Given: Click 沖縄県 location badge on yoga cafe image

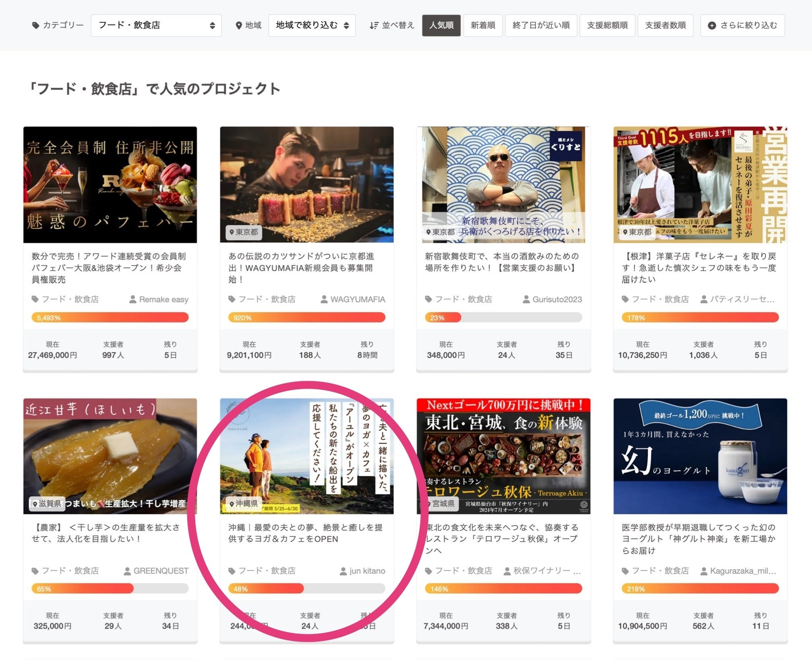Looking at the screenshot, I should point(243,504).
